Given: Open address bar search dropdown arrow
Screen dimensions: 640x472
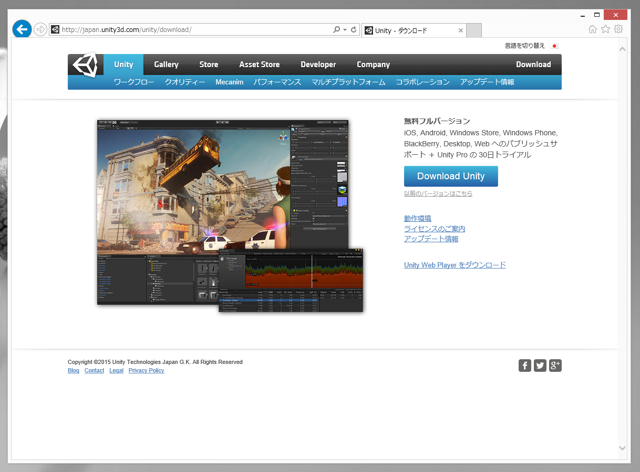Looking at the screenshot, I should 345,29.
